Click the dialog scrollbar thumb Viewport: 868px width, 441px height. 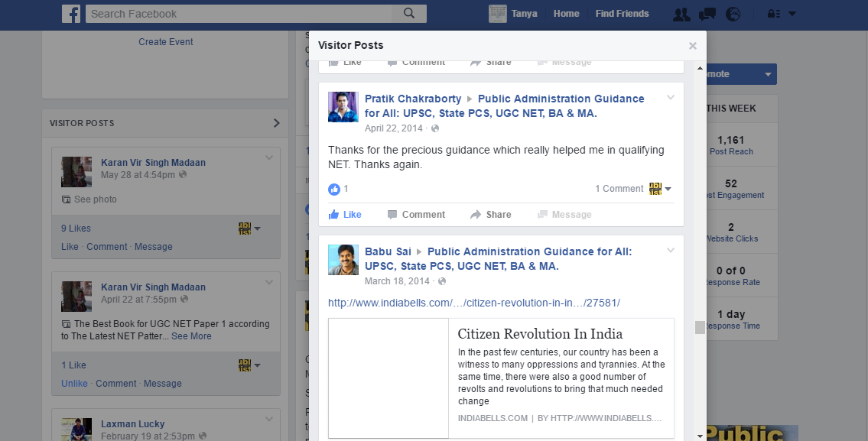(x=700, y=327)
